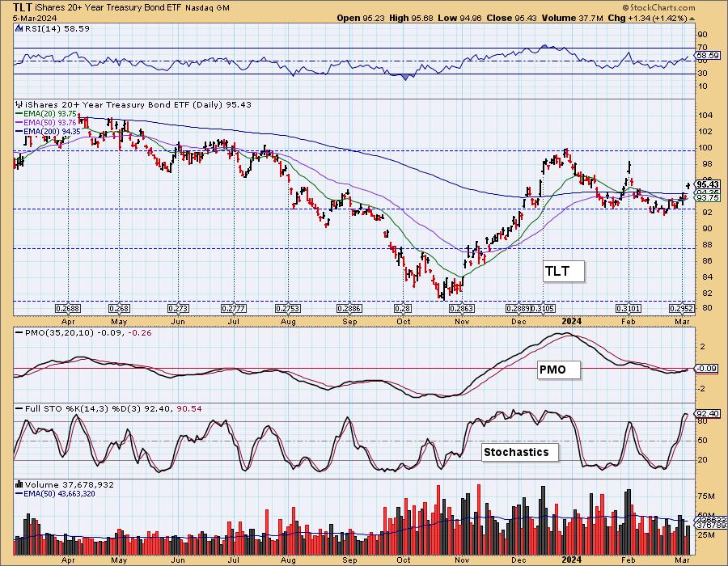The image size is (728, 566).
Task: Click the small triangle after the Chg value
Action: point(692,19)
